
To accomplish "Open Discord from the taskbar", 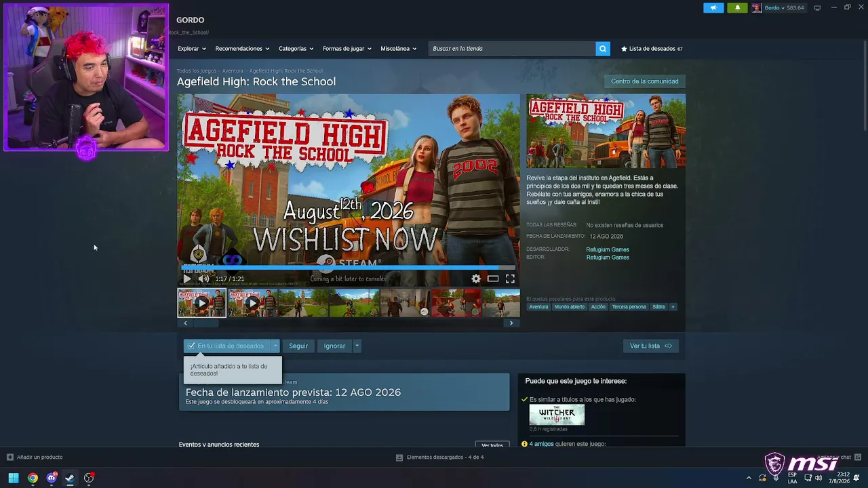I will point(52,479).
